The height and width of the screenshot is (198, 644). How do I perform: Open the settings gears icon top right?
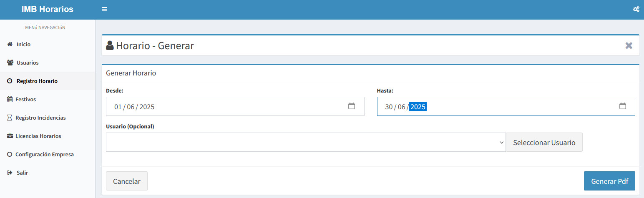pyautogui.click(x=636, y=9)
